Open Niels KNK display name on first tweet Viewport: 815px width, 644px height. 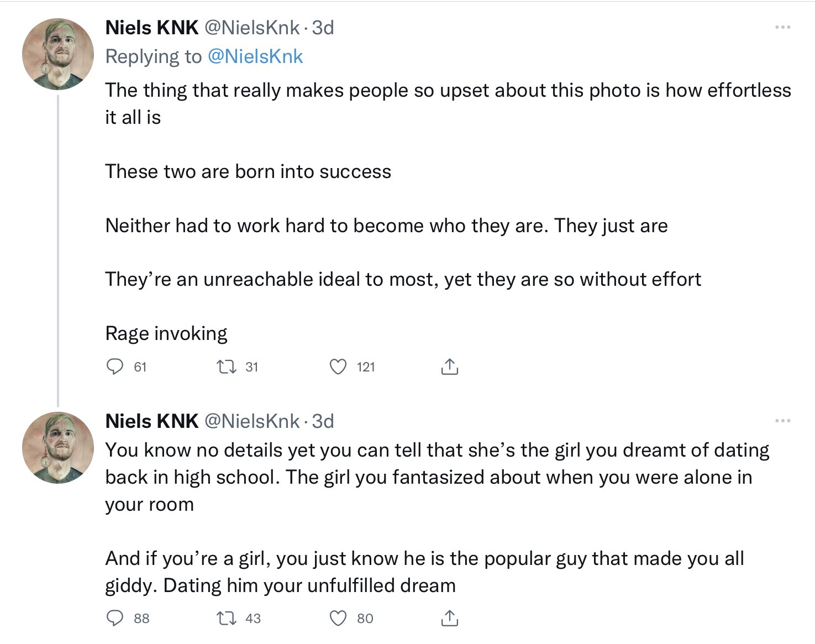click(x=151, y=28)
